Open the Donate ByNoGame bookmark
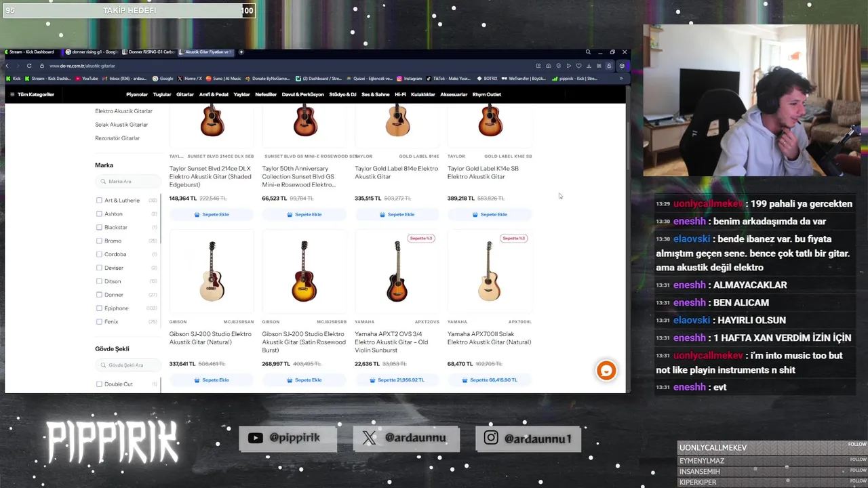 coord(267,79)
